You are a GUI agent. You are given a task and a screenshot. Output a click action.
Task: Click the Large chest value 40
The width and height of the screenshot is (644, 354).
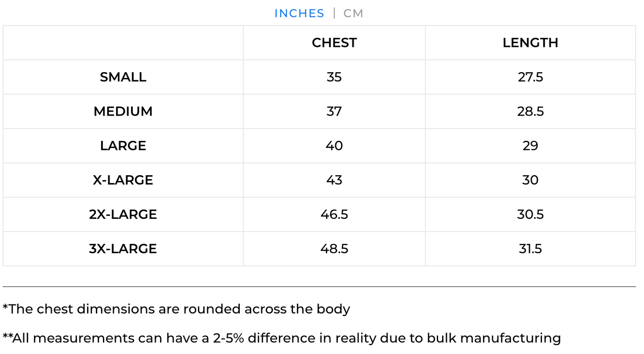[334, 146]
